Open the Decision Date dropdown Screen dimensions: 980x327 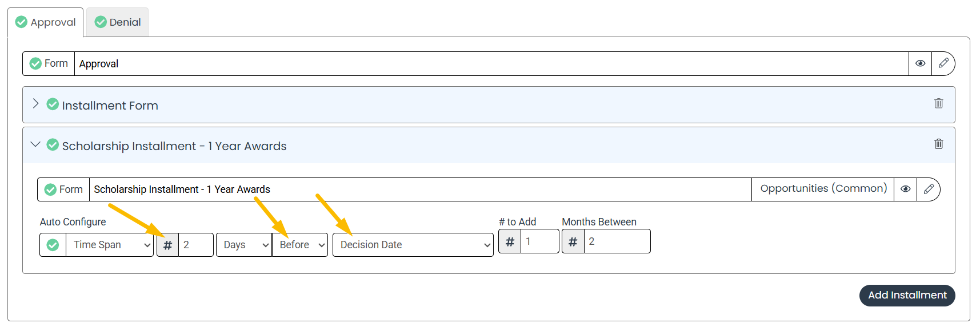[413, 245]
